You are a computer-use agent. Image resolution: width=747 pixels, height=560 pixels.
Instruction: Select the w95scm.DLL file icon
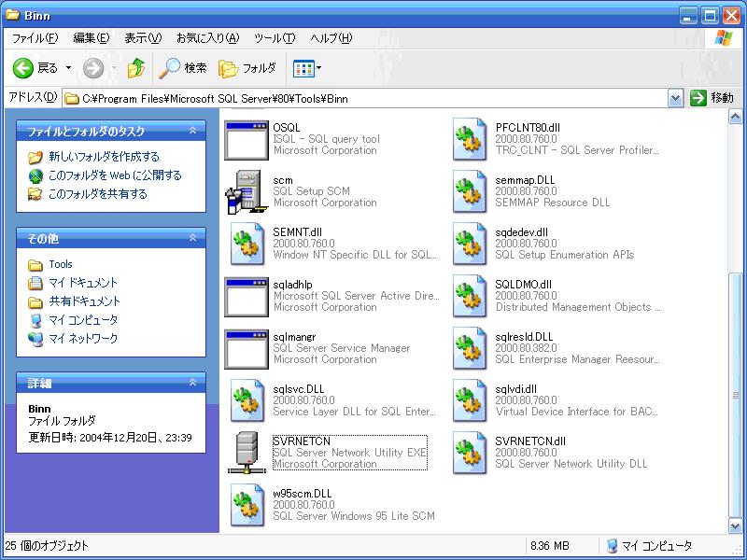[x=247, y=503]
